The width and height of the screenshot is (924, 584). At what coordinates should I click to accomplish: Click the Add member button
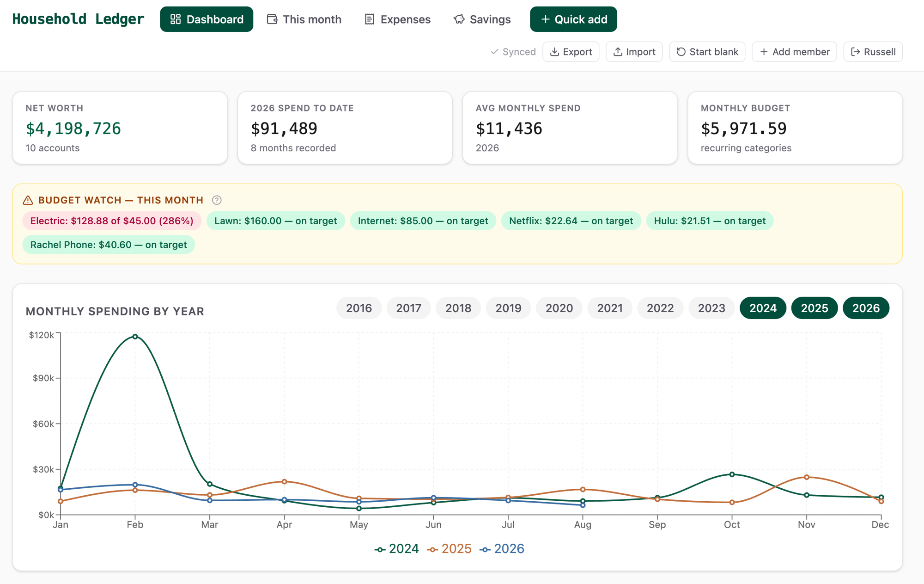point(795,52)
